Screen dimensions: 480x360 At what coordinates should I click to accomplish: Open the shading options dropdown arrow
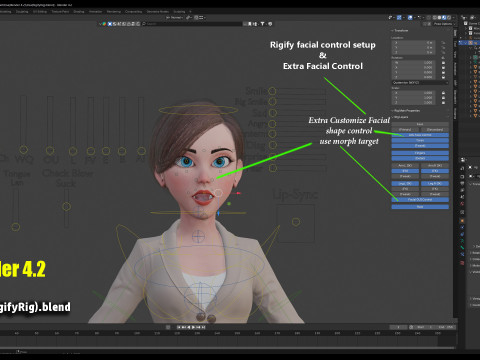pyautogui.click(x=454, y=17)
